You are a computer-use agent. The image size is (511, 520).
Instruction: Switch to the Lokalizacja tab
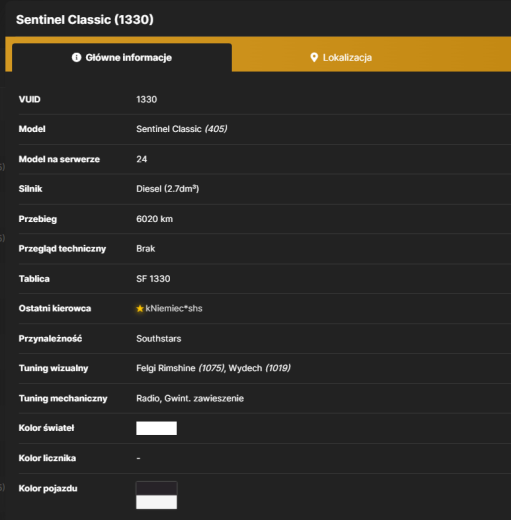[341, 57]
